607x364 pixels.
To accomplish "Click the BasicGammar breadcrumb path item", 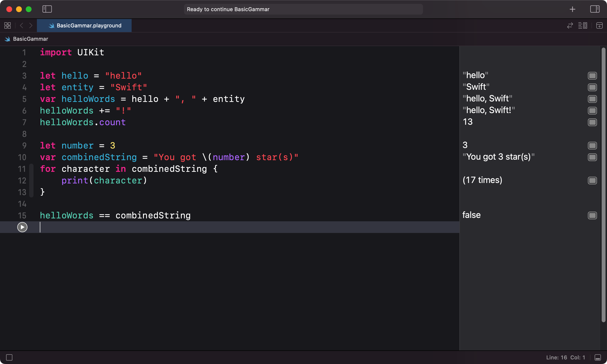I will (26, 39).
